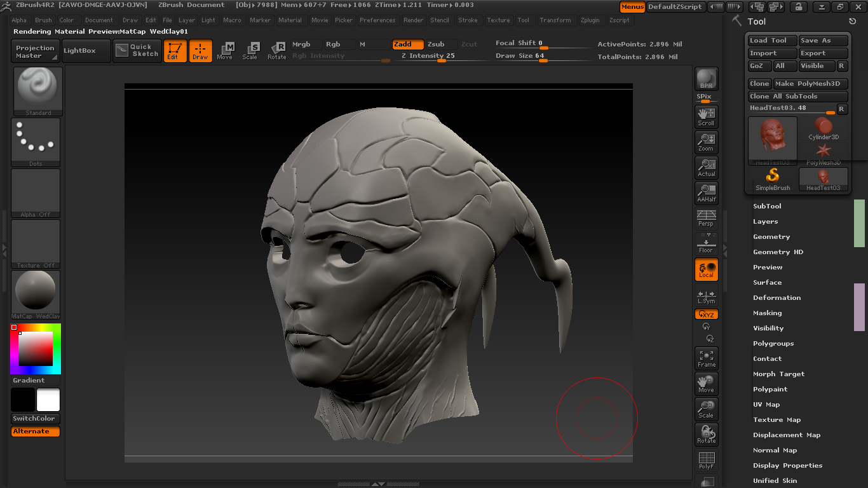The image size is (868, 488).
Task: Select the Cylinder3D tool thumbnail
Action: pos(824,128)
